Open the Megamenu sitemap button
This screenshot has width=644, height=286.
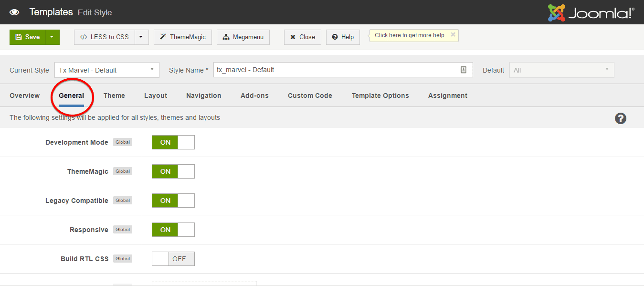click(243, 37)
